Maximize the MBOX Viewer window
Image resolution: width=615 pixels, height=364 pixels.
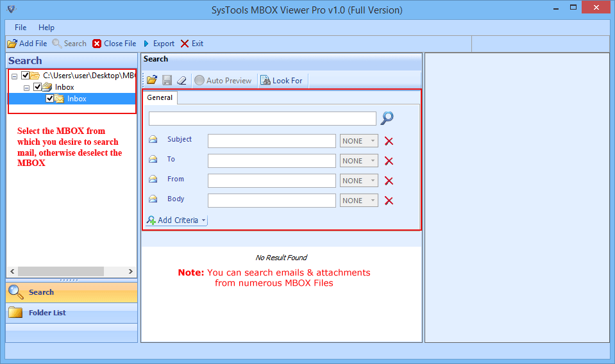pyautogui.click(x=573, y=8)
